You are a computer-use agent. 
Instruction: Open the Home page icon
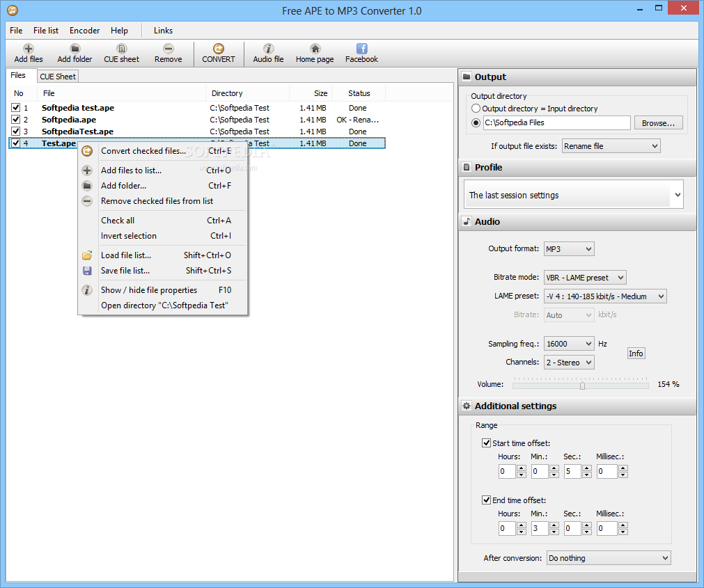click(315, 49)
